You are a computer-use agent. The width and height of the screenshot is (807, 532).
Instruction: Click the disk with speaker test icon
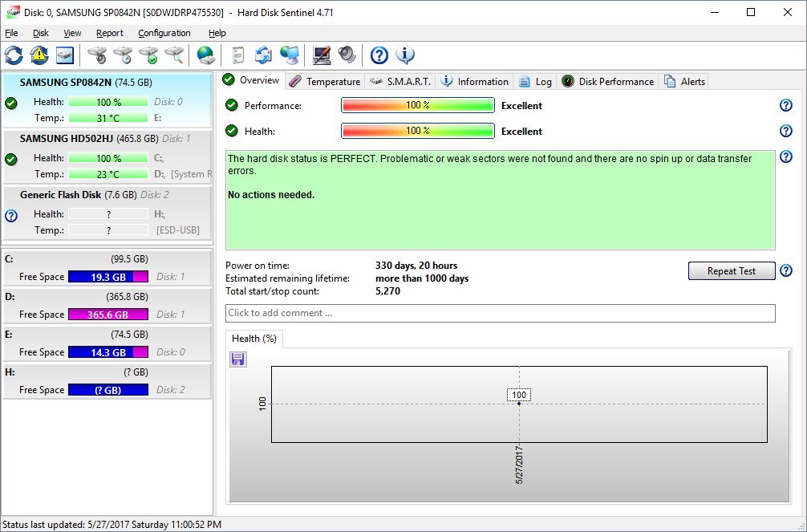97,55
